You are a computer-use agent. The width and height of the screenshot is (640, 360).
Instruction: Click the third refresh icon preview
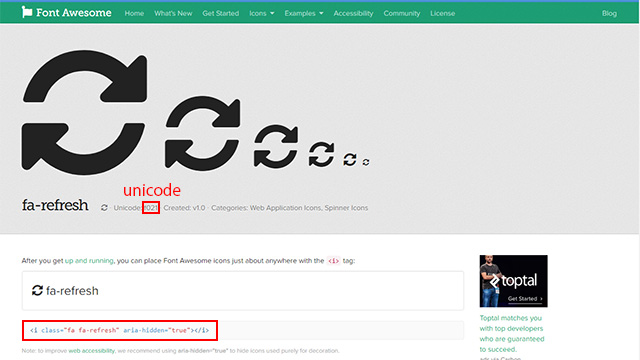pyautogui.click(x=276, y=147)
